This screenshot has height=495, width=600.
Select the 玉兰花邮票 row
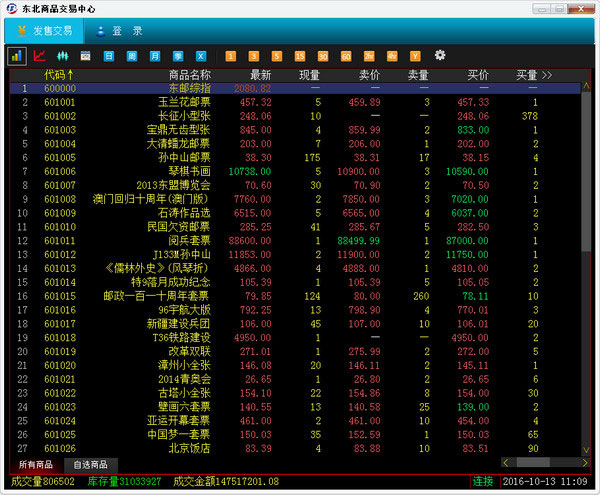tap(295, 102)
